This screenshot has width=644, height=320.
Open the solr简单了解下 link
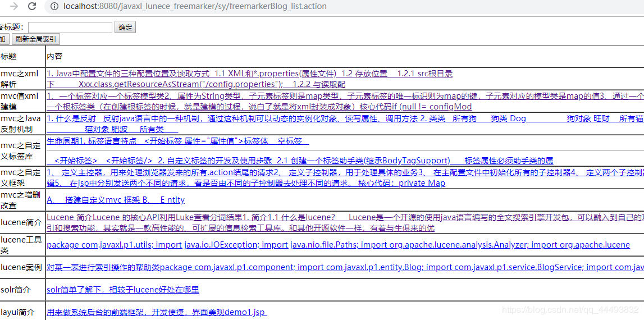[122, 290]
